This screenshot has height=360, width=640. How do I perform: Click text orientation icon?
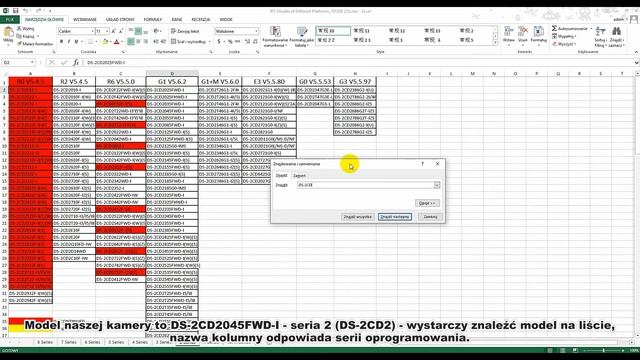click(x=157, y=31)
